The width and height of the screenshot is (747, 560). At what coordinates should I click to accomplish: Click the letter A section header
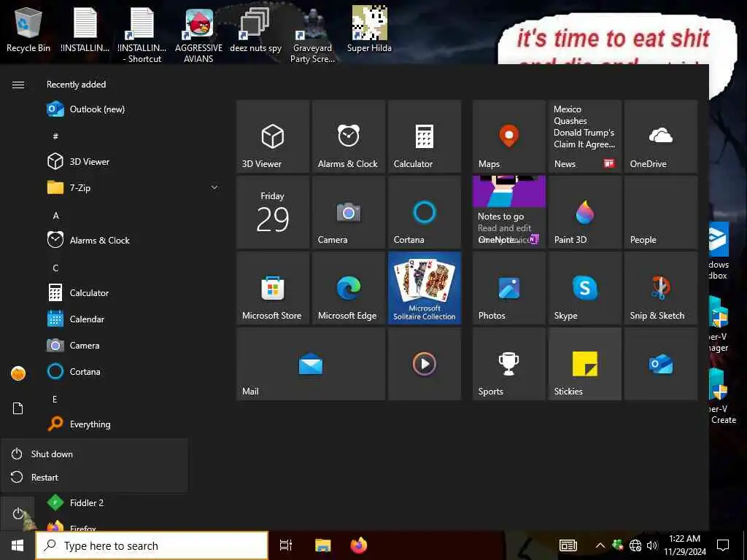pyautogui.click(x=55, y=216)
